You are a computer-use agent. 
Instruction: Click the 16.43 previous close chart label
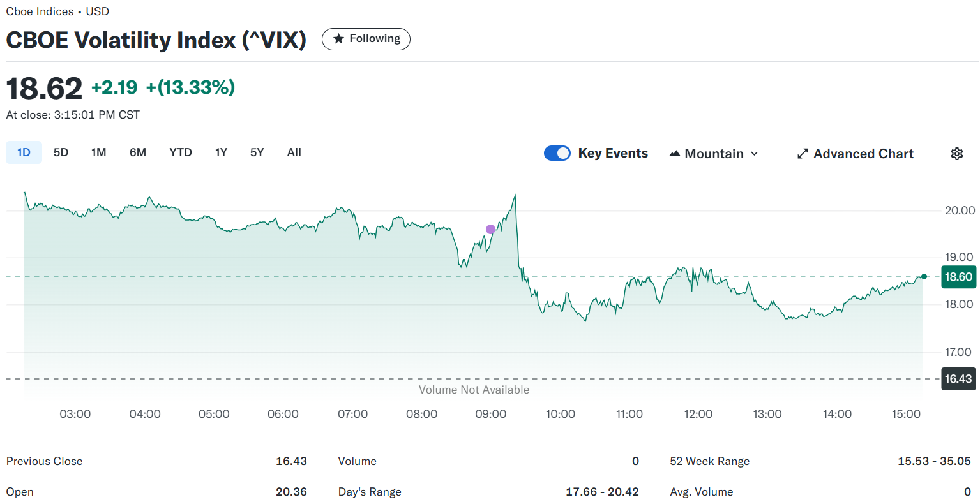[958, 379]
